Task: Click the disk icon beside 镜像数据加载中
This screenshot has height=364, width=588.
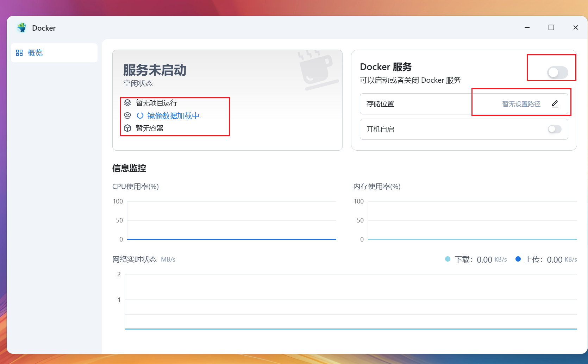Action: (127, 115)
